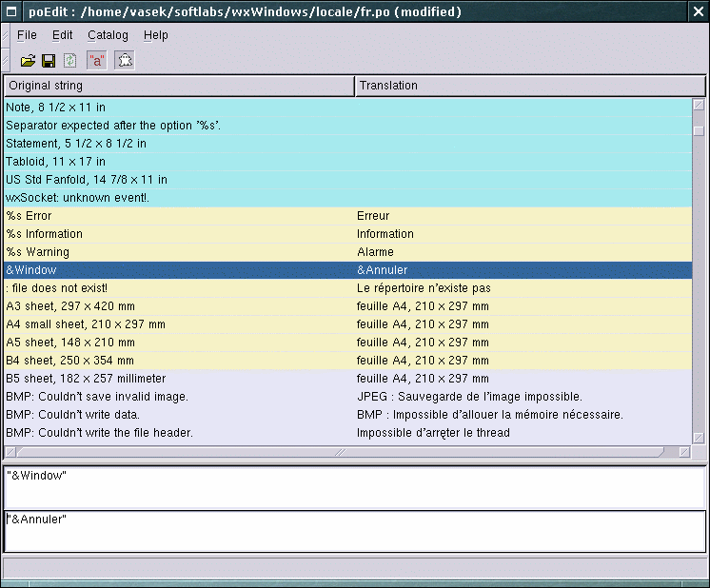This screenshot has width=710, height=588.
Task: Click the list's vertical scrollbar up arrow
Action: click(699, 105)
